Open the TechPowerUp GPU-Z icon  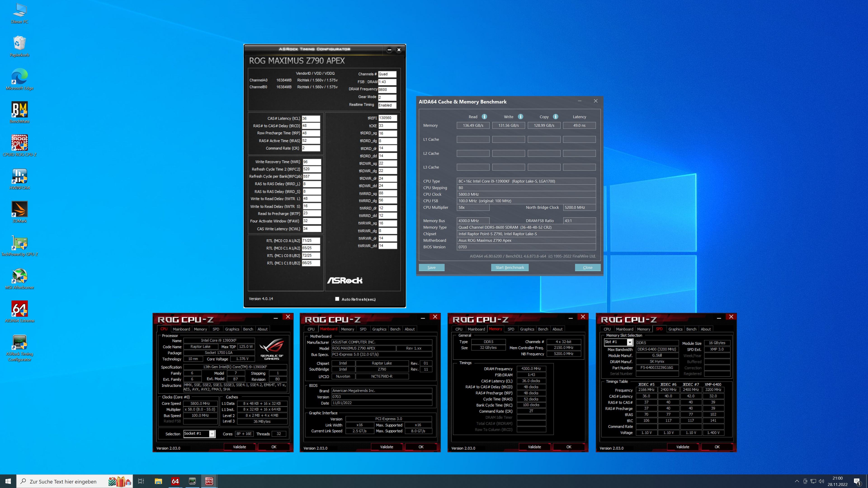[19, 243]
